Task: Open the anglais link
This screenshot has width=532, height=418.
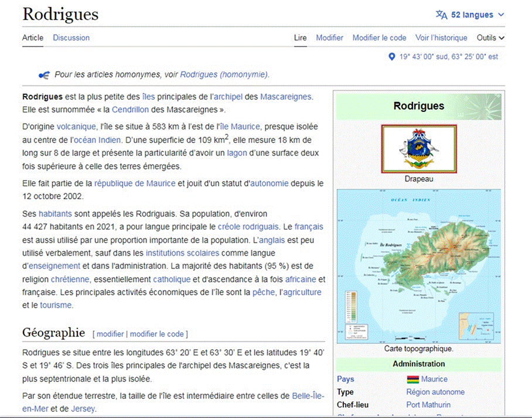Action: [x=272, y=241]
